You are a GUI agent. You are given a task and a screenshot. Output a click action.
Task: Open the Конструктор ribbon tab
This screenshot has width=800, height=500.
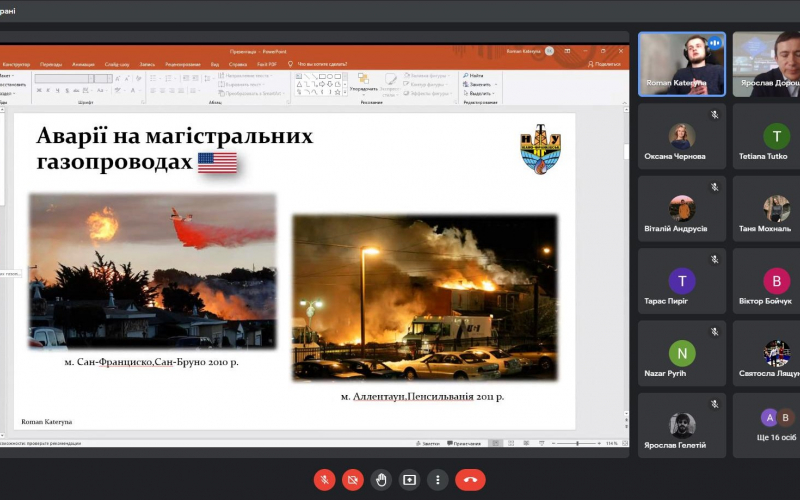pos(16,64)
